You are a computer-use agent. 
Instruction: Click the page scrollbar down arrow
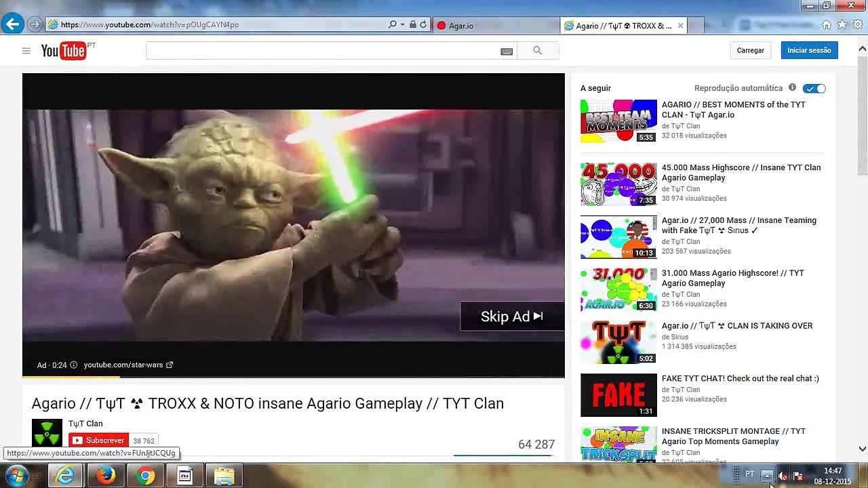[x=863, y=449]
